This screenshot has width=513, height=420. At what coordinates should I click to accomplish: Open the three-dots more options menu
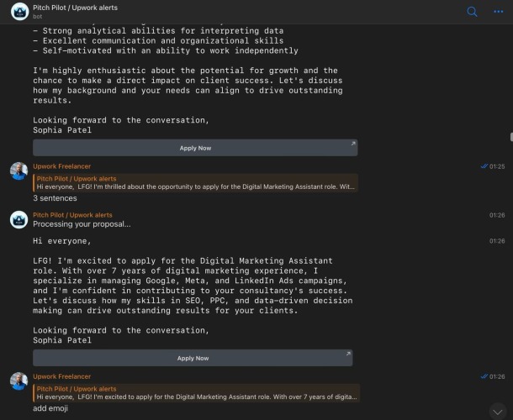pos(498,12)
